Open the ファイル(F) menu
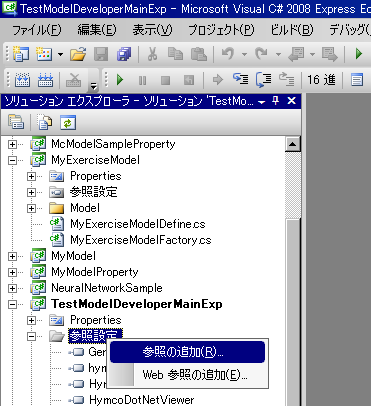 point(37,30)
